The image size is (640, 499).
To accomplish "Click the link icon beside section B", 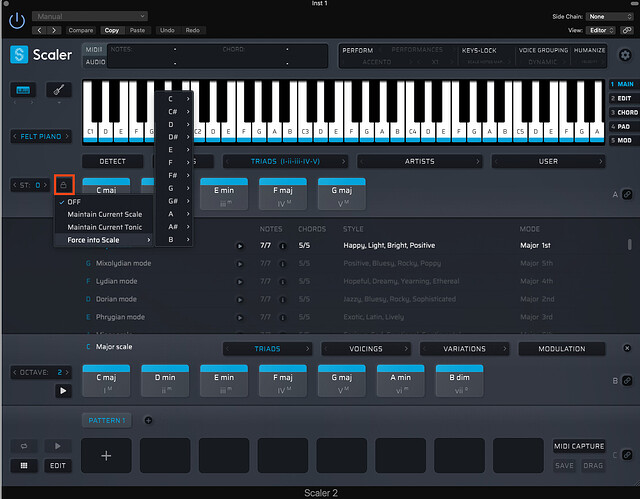I will pyautogui.click(x=627, y=380).
